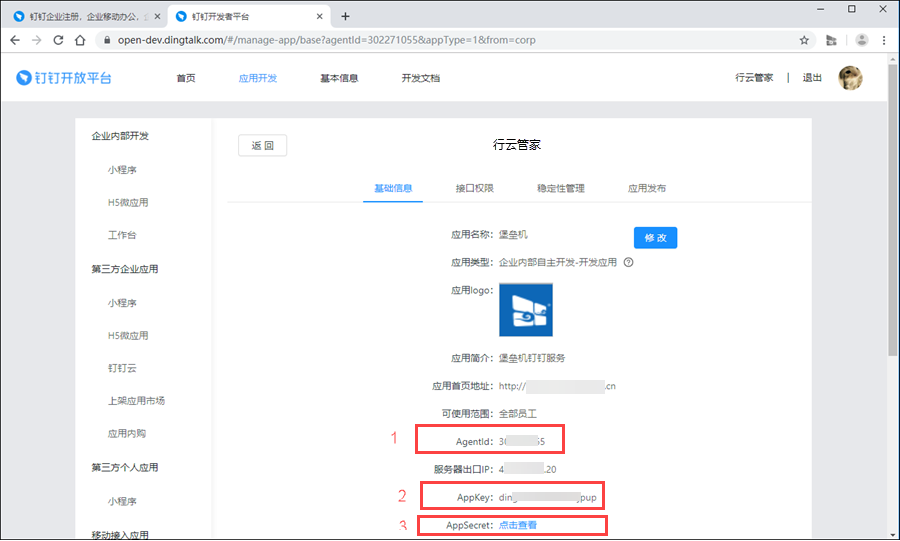The width and height of the screenshot is (900, 541).
Task: Open 首页 in the top navigation
Action: pyautogui.click(x=185, y=78)
